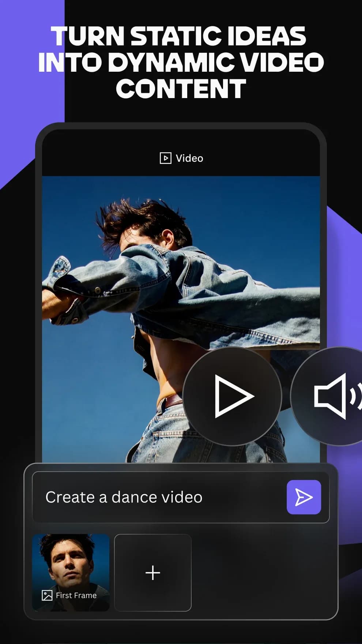
Task: Send the prompt with the arrow button
Action: coord(304,497)
